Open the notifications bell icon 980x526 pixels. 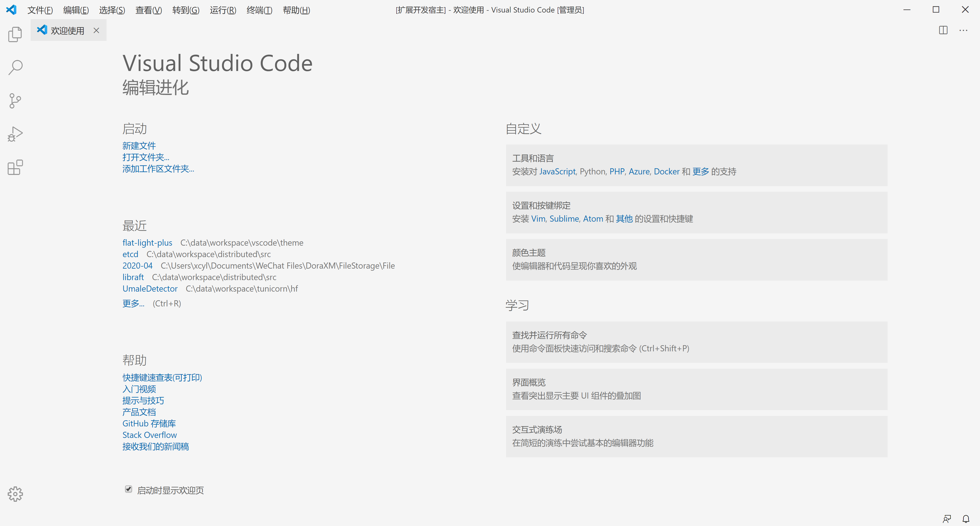pyautogui.click(x=966, y=518)
